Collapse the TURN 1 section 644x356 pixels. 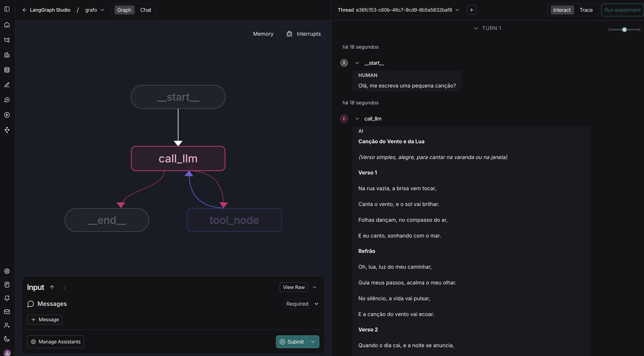coord(476,28)
